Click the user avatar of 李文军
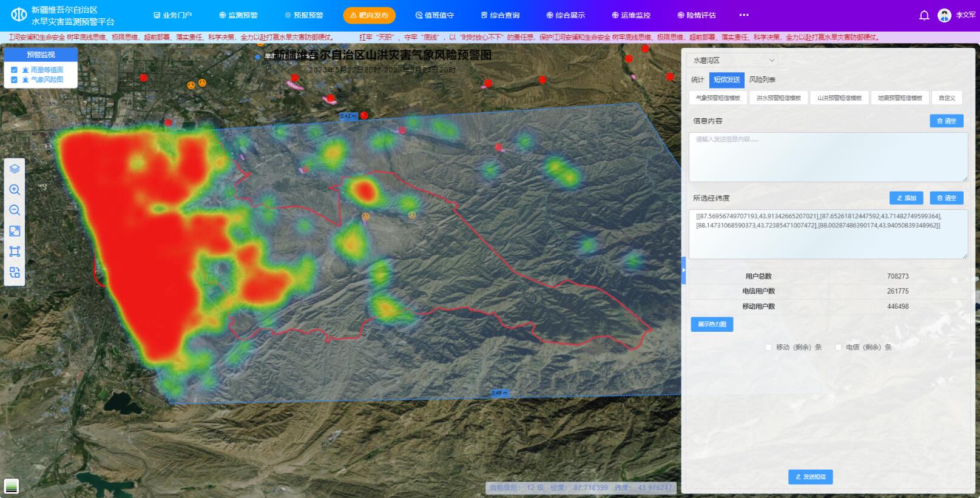980x498 pixels. coord(944,16)
